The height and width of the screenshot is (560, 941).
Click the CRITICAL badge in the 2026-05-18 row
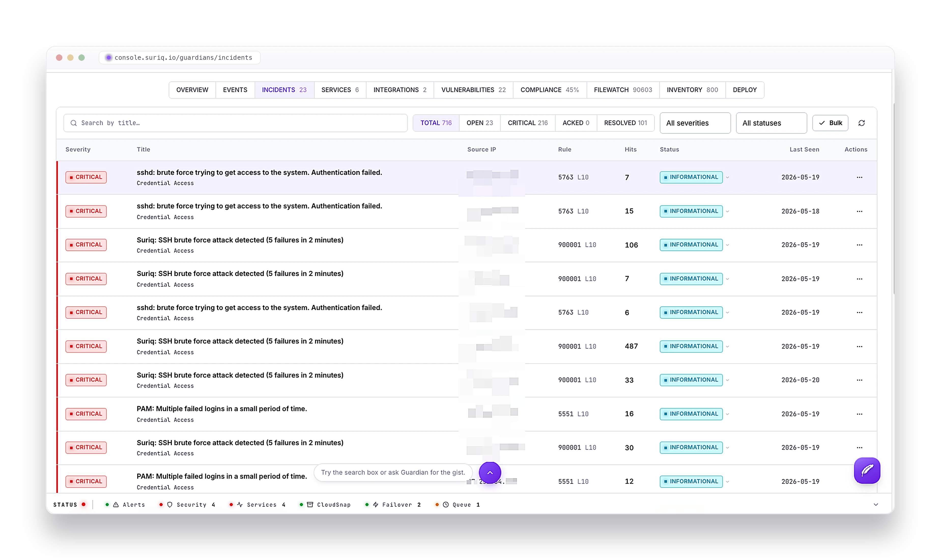pyautogui.click(x=86, y=211)
